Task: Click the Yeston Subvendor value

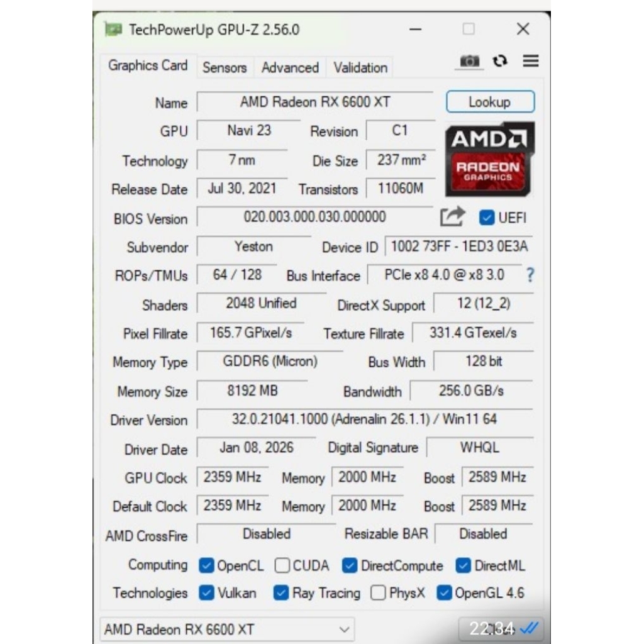Action: [x=254, y=246]
